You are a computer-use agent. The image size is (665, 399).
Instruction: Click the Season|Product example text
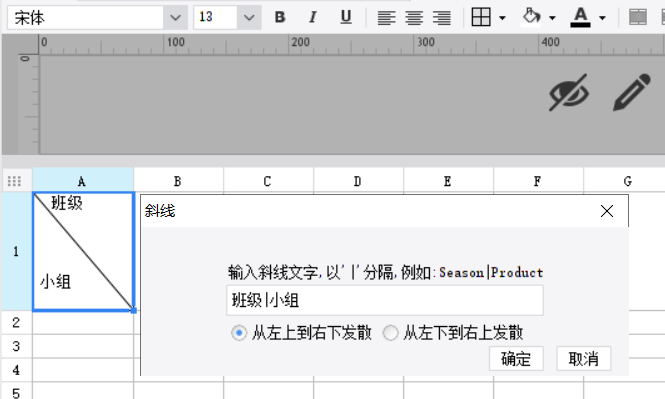coord(491,272)
